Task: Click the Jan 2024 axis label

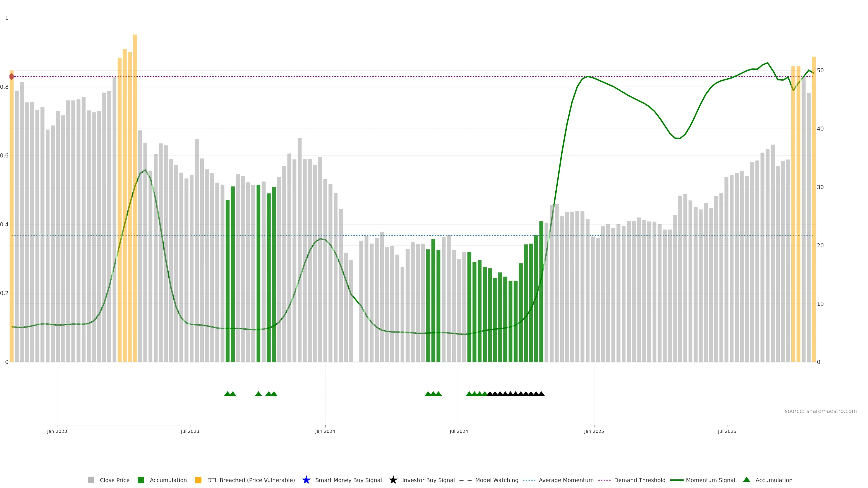Action: click(x=325, y=431)
